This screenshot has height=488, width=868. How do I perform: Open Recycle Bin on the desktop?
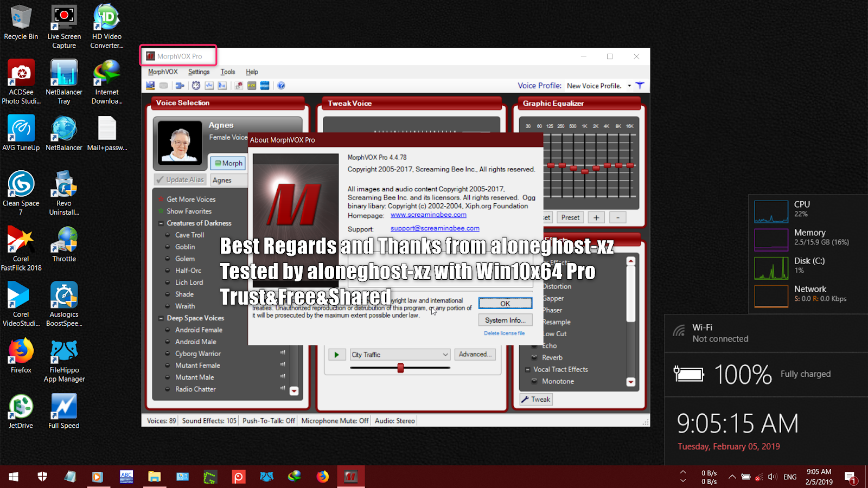coord(21,23)
